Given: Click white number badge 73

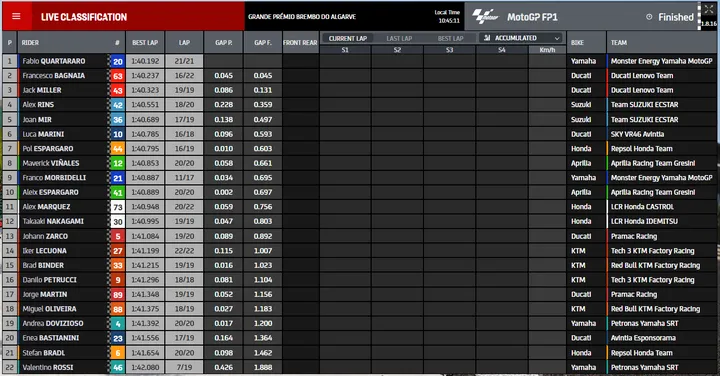Looking at the screenshot, I should pos(118,207).
